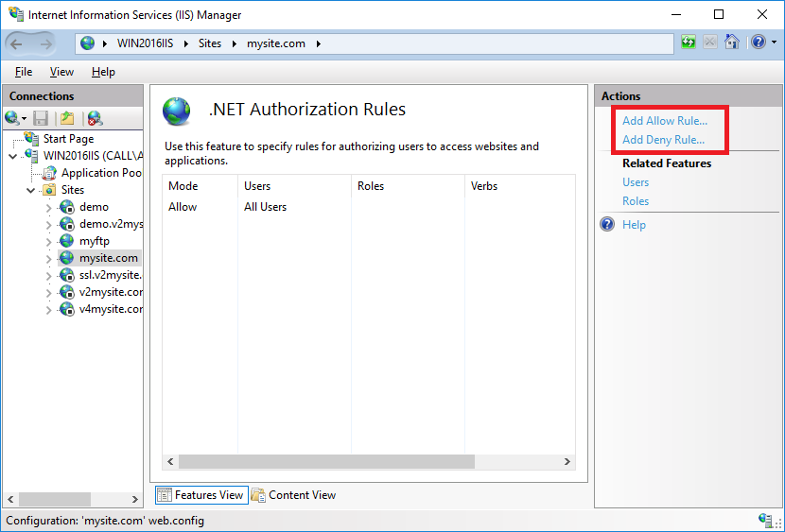Open the File menu

(x=24, y=72)
